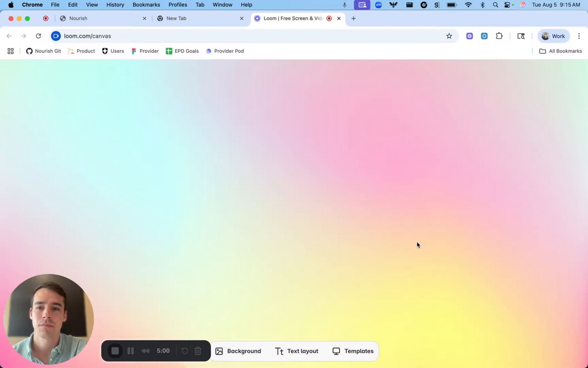This screenshot has height=368, width=588.
Task: Open the Apple menu
Action: tap(11, 5)
